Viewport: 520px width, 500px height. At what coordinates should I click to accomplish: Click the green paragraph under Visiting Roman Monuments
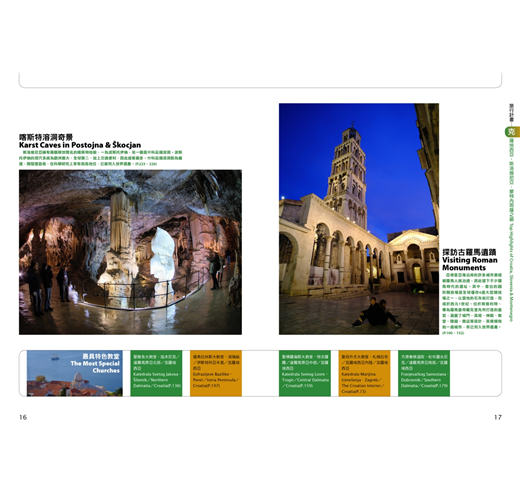(472, 304)
